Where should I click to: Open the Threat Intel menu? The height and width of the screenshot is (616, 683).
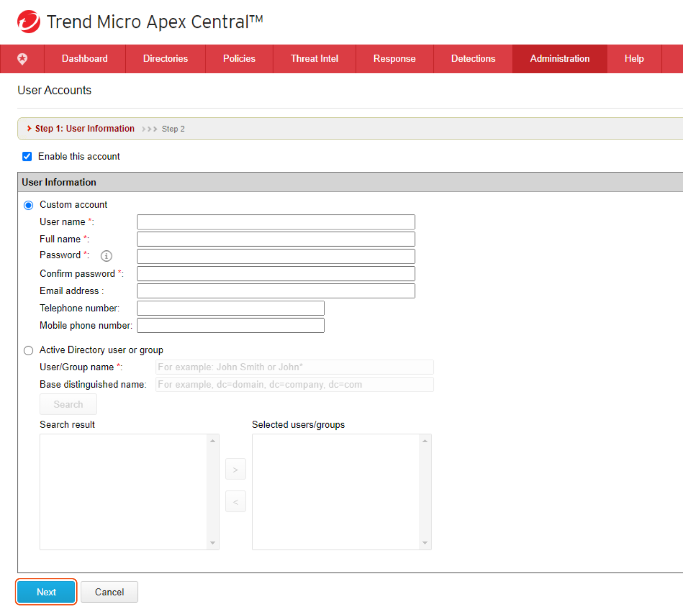click(314, 59)
